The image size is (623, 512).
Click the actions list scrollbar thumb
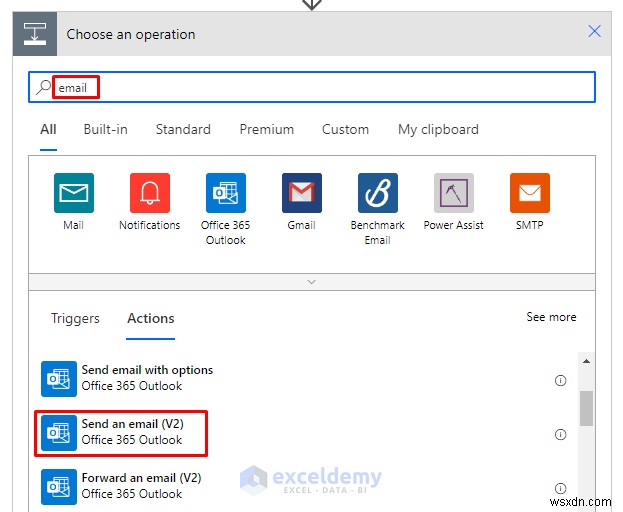click(586, 408)
